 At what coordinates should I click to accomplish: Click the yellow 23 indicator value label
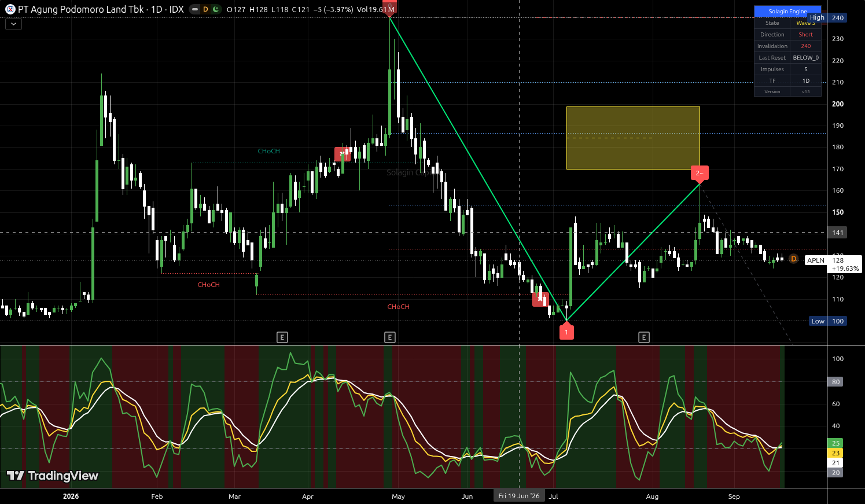click(835, 453)
